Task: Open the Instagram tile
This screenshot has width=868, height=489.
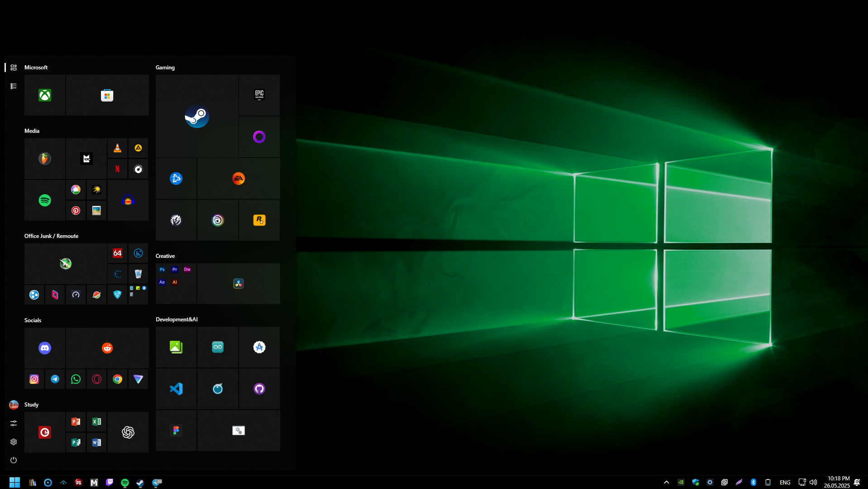Action: [x=34, y=379]
